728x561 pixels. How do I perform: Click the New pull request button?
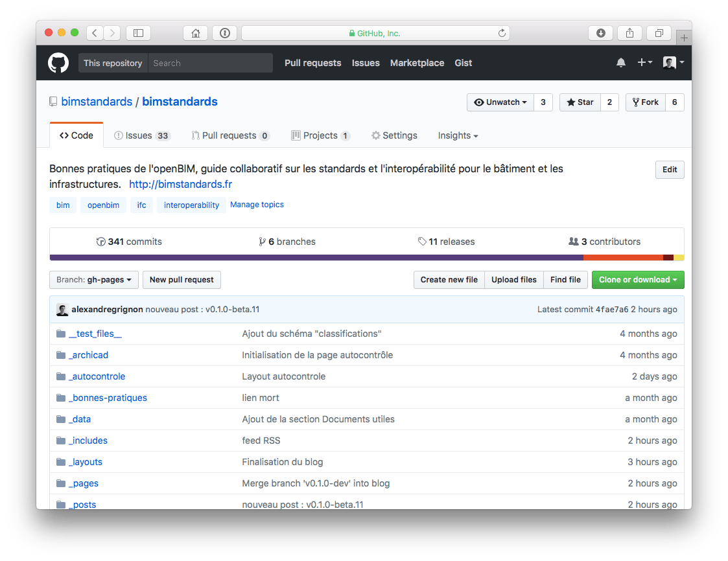pyautogui.click(x=182, y=280)
